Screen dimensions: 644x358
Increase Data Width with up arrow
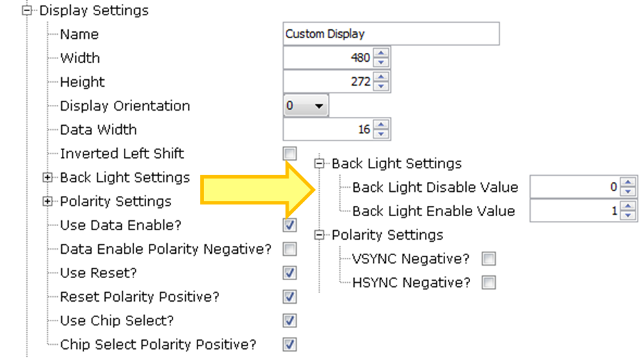(381, 125)
